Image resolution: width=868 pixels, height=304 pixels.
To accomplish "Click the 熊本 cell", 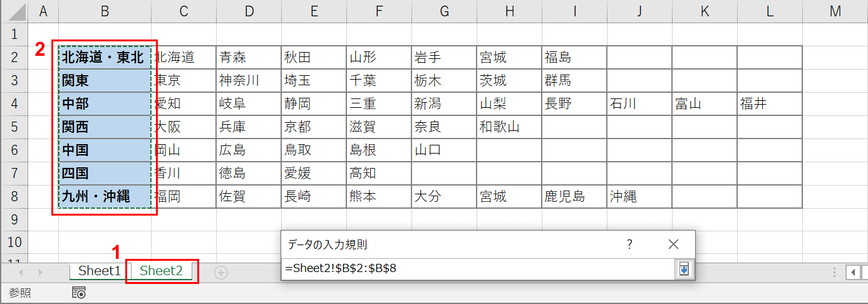I will coord(379,197).
